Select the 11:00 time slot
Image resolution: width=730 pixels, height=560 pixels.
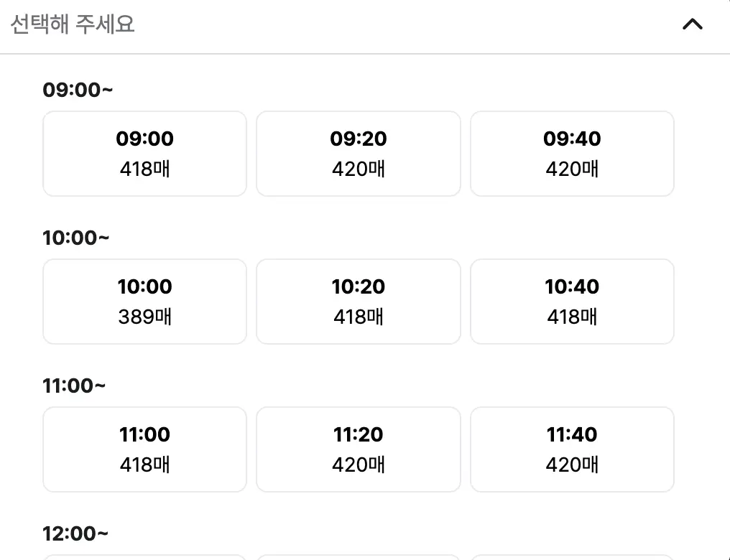[x=145, y=449]
